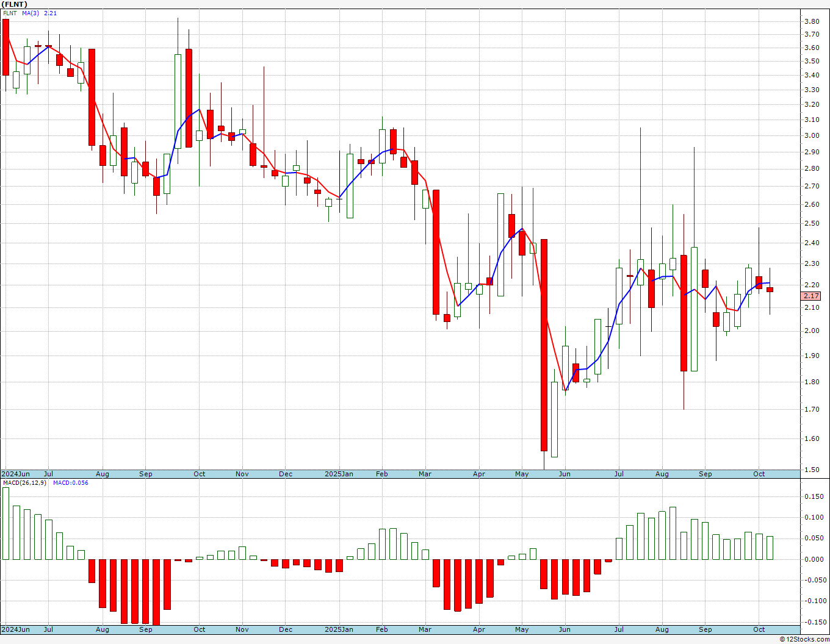
Task: Click Dec on the MACD panel time axis
Action: tap(286, 629)
